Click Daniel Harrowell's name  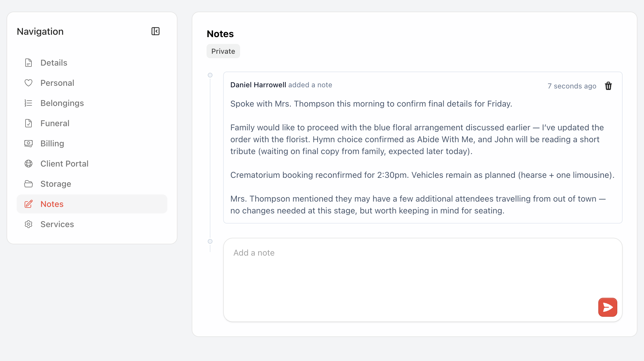pos(258,85)
